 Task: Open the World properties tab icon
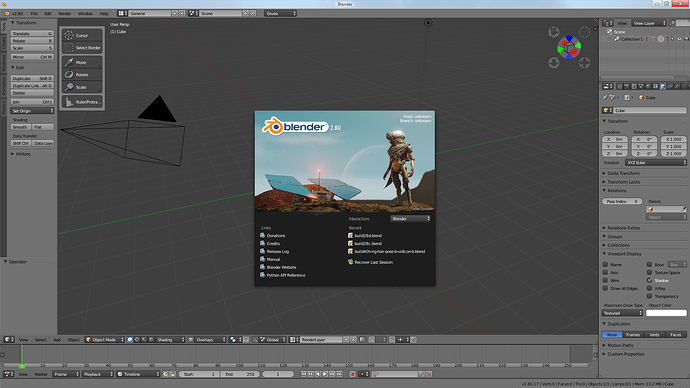pyautogui.click(x=648, y=86)
